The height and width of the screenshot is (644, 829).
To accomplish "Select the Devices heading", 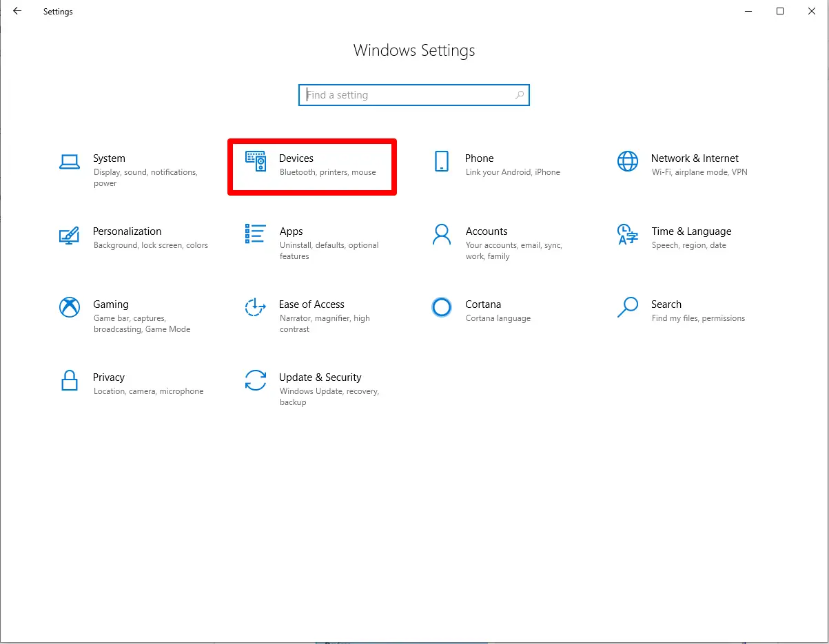I will [x=296, y=158].
